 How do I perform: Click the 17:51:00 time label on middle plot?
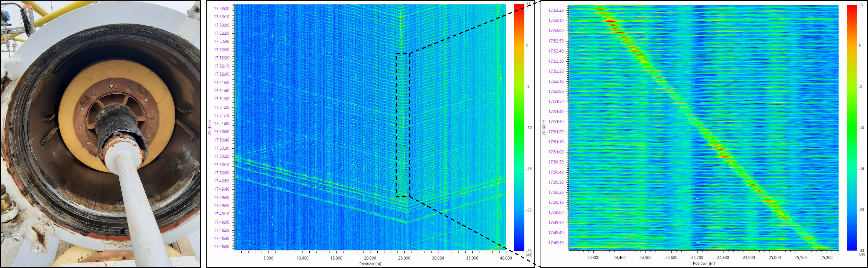point(221,124)
